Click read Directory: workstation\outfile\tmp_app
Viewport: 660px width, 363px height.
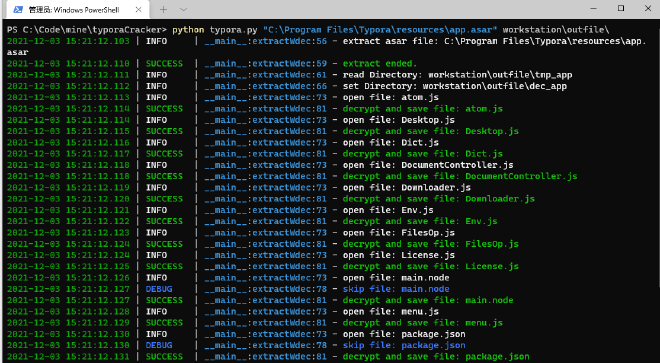pyautogui.click(x=457, y=75)
